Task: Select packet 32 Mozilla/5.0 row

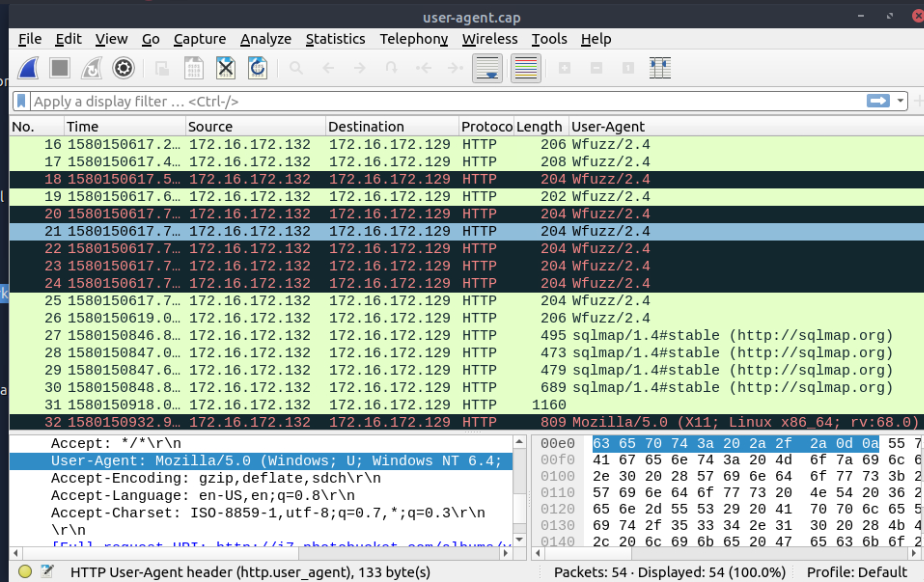Action: [x=466, y=422]
